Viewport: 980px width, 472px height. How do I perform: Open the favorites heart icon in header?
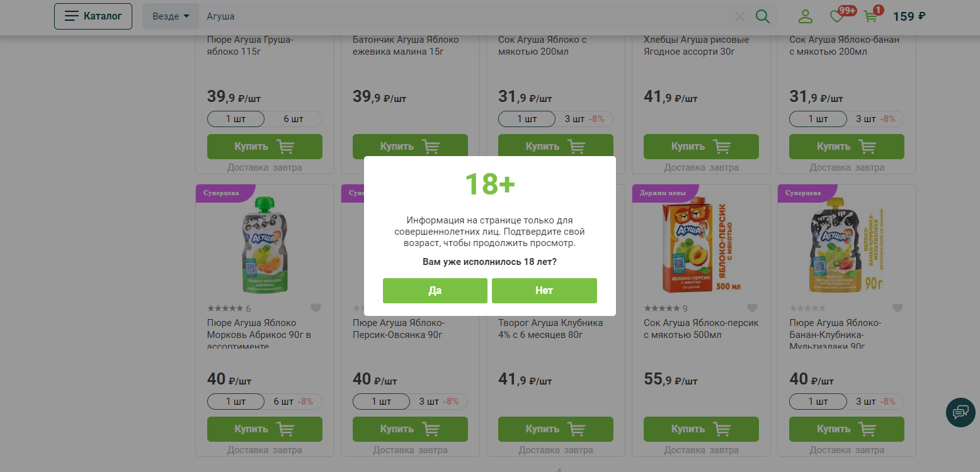click(x=837, y=16)
